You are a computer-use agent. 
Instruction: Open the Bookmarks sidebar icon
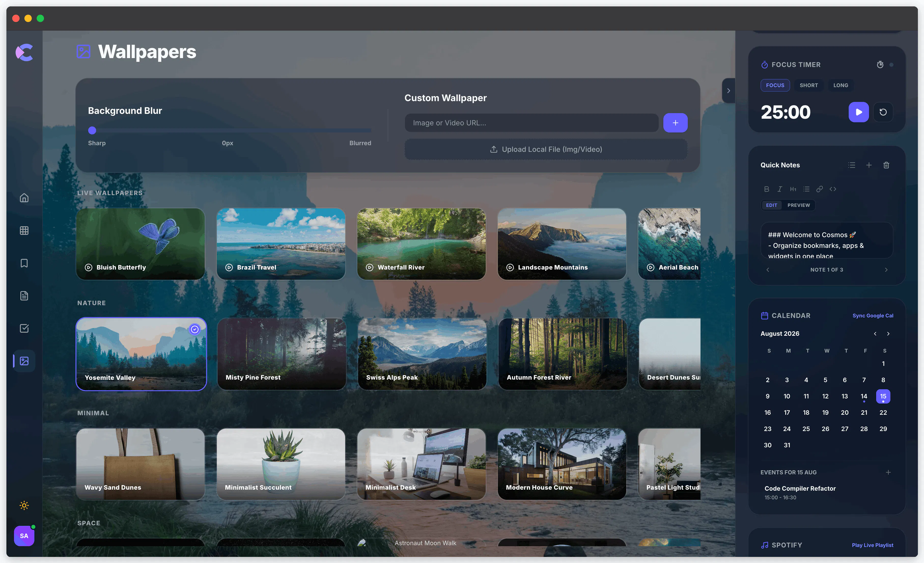click(x=24, y=263)
